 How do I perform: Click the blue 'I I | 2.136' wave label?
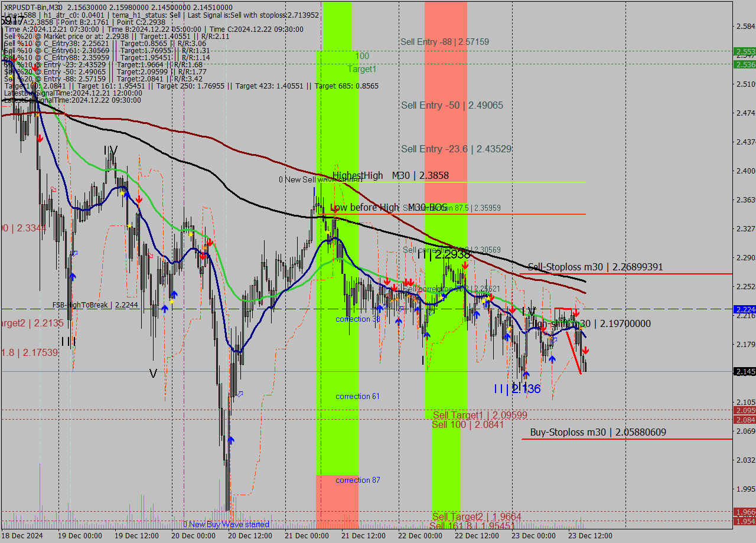(517, 388)
